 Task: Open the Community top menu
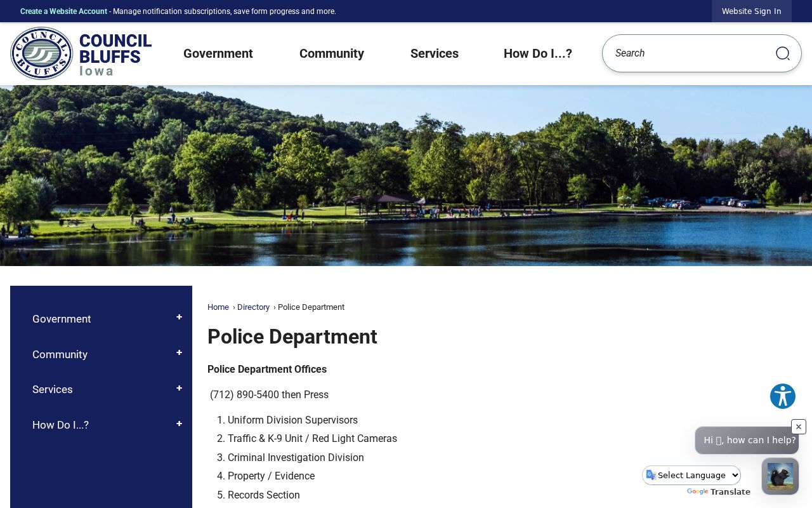[x=332, y=53]
